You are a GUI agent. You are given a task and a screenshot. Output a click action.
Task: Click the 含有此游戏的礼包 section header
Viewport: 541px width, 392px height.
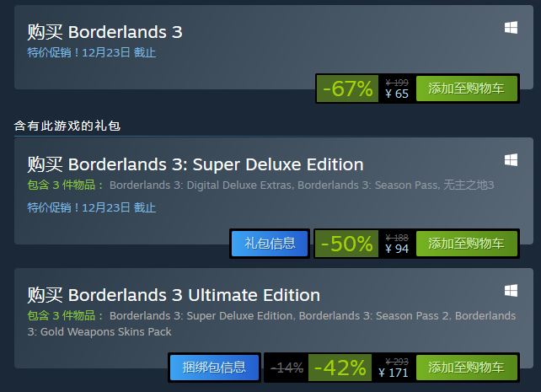pos(67,126)
